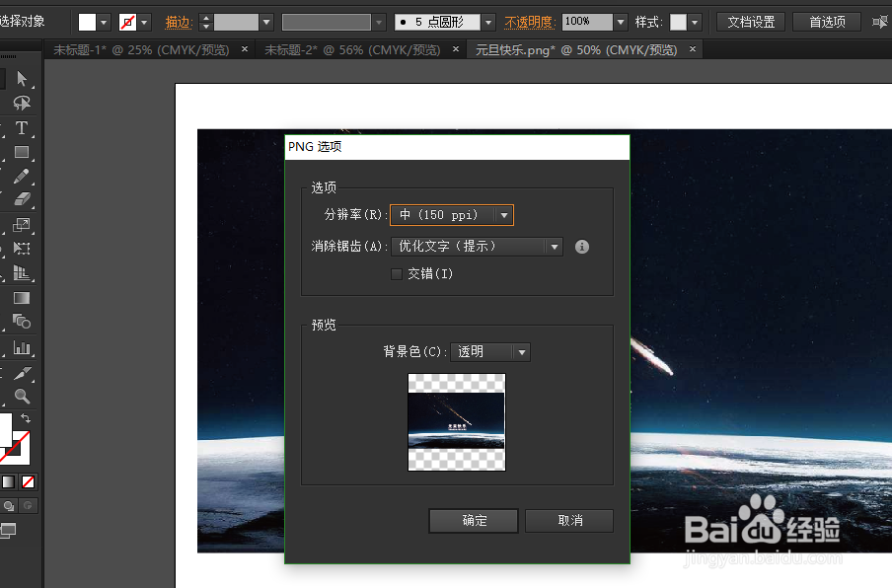Viewport: 892px width, 588px height.
Task: Switch to 未标题-2* document tab
Action: (x=352, y=50)
